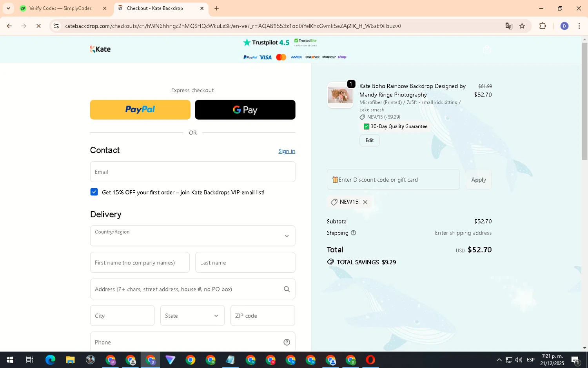
Task: View site information icon in address bar
Action: coord(56,26)
